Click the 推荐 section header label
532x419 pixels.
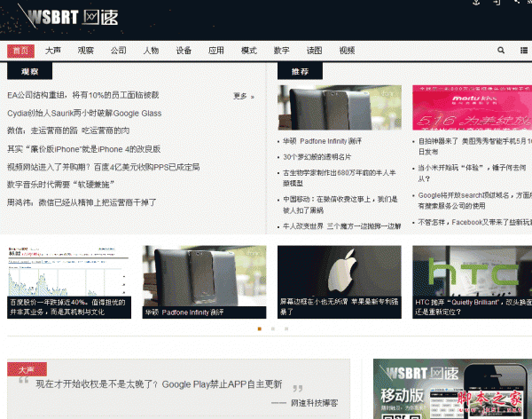pos(300,71)
